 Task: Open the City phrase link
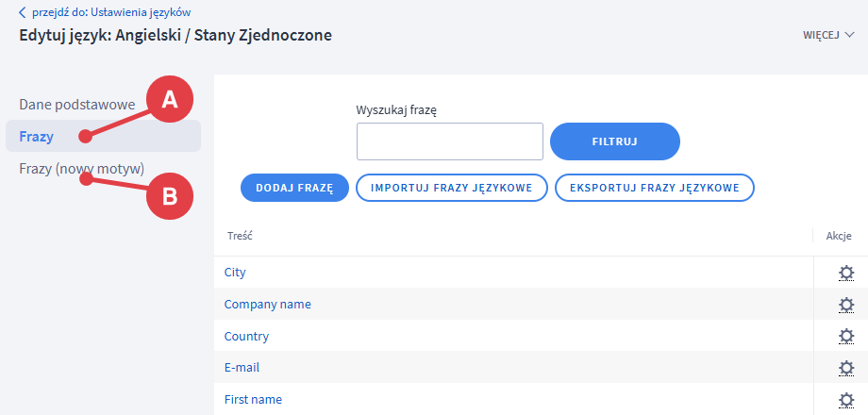coord(235,273)
